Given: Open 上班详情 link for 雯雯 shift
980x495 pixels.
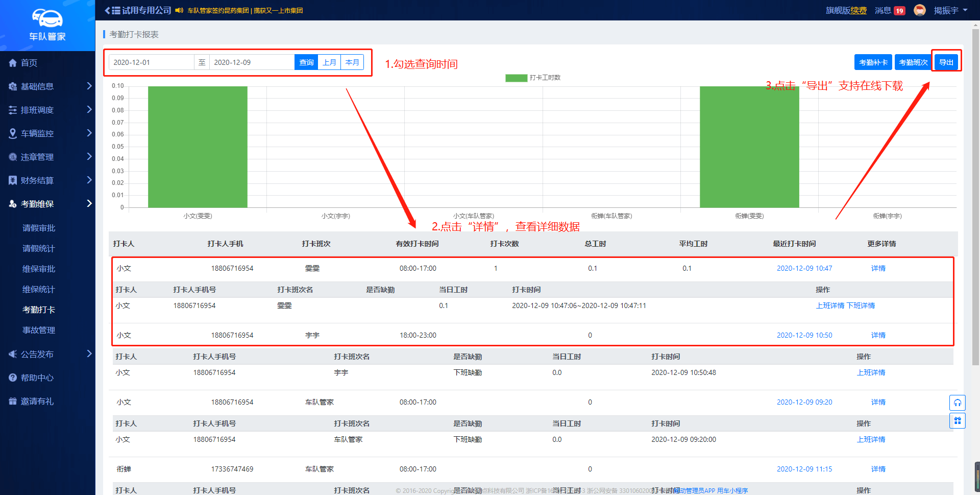Looking at the screenshot, I should pos(830,305).
